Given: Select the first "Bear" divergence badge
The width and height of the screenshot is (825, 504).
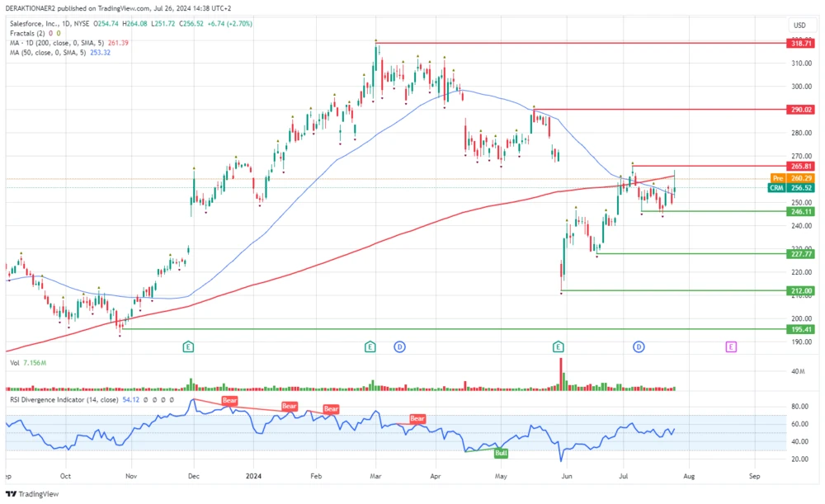Looking at the screenshot, I should [x=229, y=400].
